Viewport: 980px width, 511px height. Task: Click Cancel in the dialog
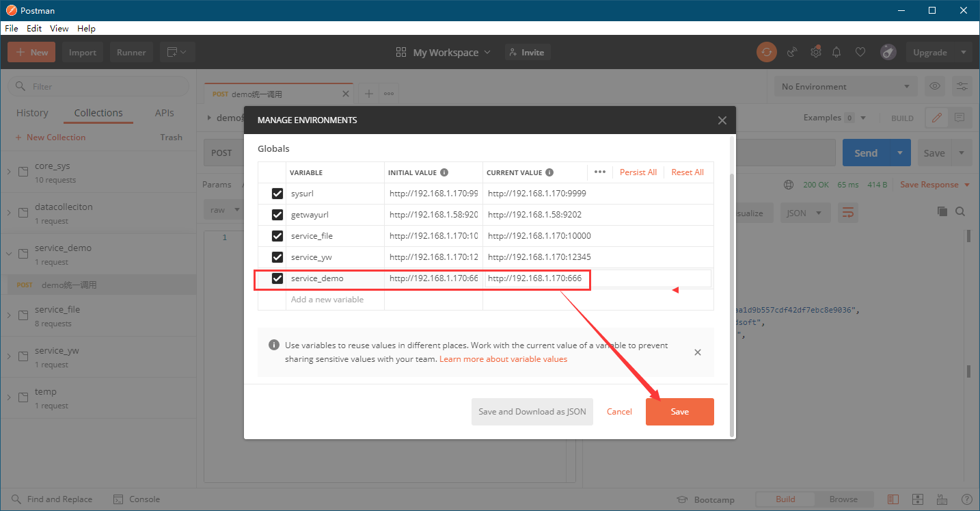tap(619, 412)
